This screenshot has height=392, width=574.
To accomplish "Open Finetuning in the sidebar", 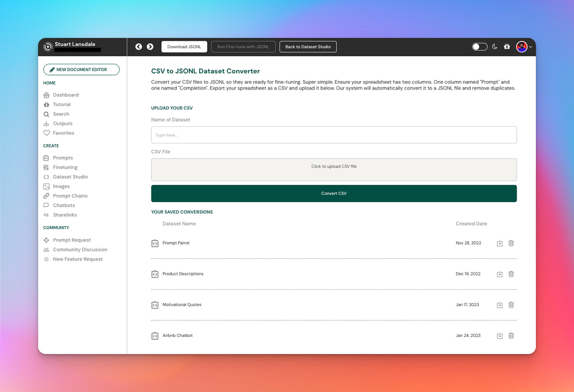I will pyautogui.click(x=60, y=167).
